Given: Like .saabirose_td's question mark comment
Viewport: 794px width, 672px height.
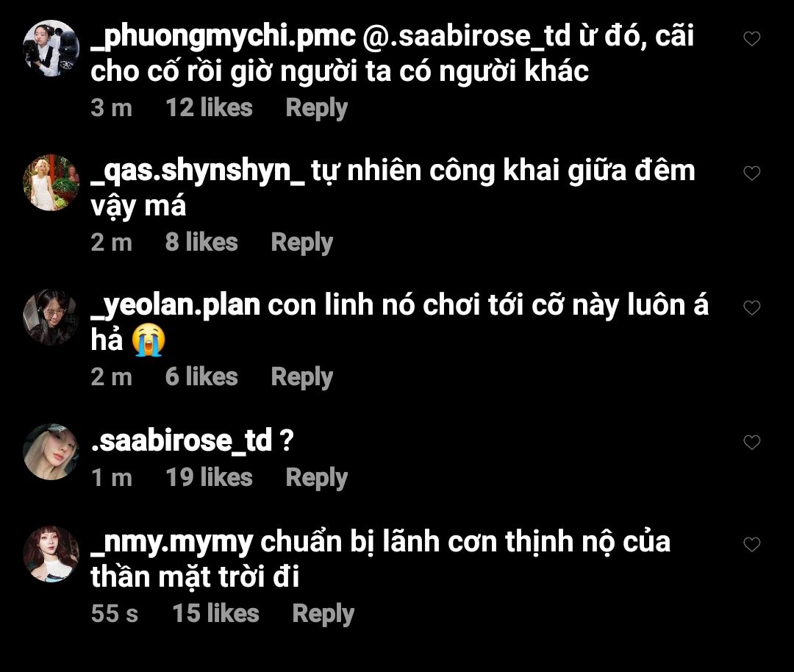Looking at the screenshot, I should tap(751, 442).
